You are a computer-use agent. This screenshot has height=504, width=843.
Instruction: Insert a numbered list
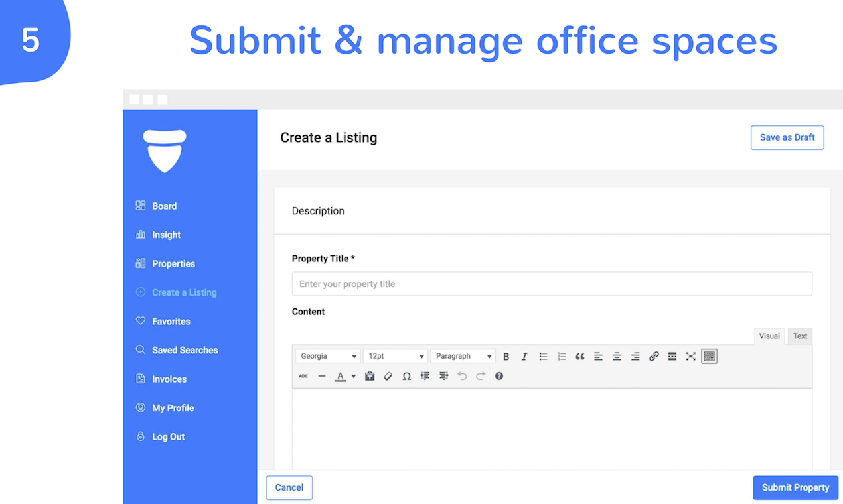pyautogui.click(x=561, y=356)
